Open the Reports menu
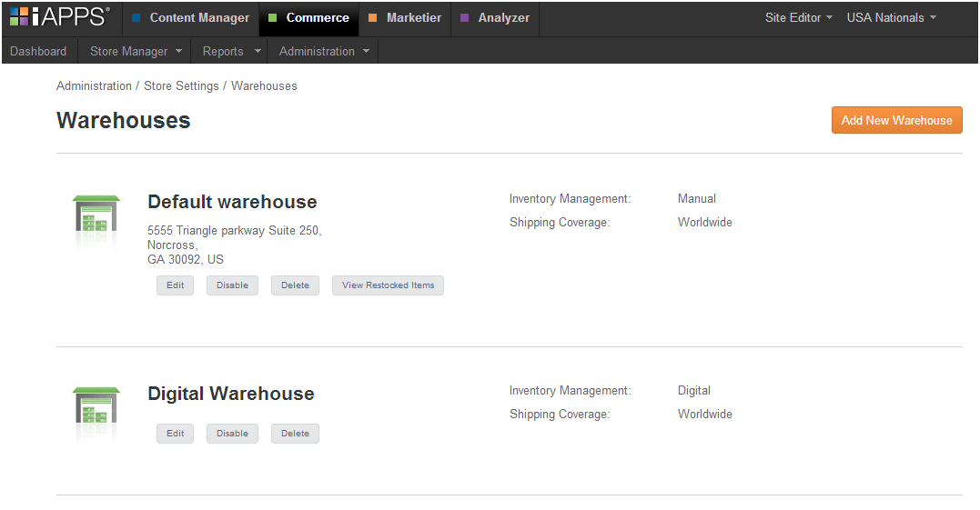 click(231, 52)
